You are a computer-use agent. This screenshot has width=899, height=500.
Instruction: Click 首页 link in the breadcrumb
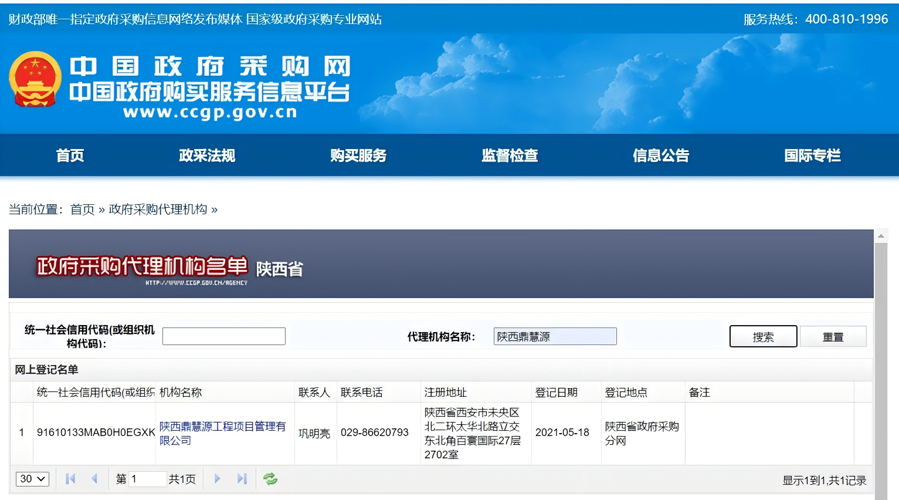click(81, 209)
